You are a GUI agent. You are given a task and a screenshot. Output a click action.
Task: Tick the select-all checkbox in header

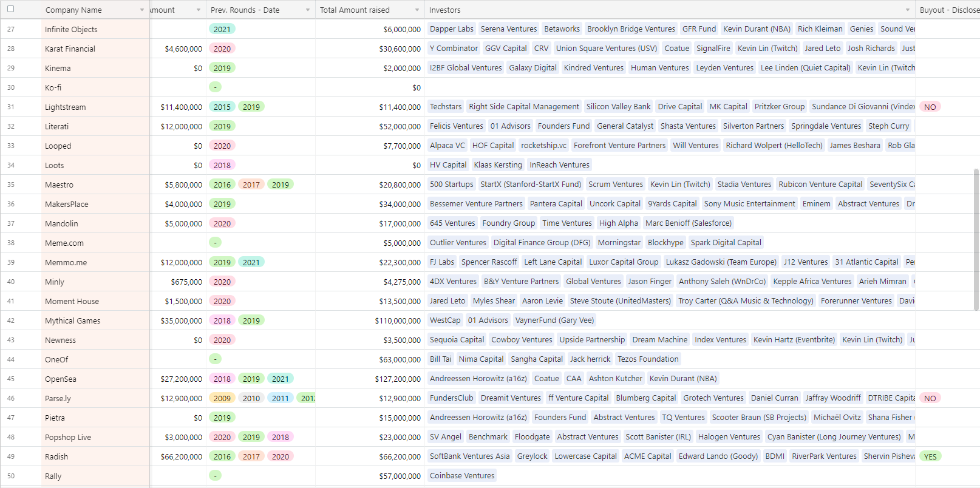[10, 9]
